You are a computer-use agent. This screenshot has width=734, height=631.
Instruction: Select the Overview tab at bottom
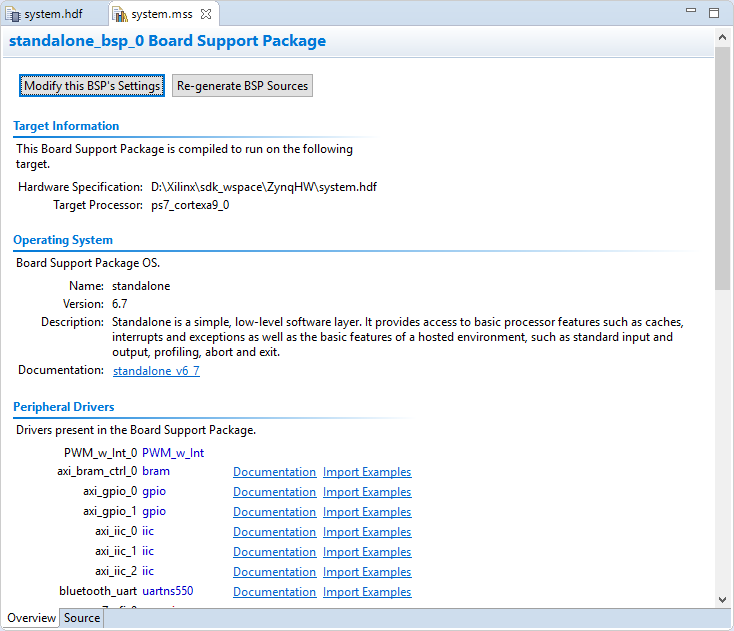(32, 618)
